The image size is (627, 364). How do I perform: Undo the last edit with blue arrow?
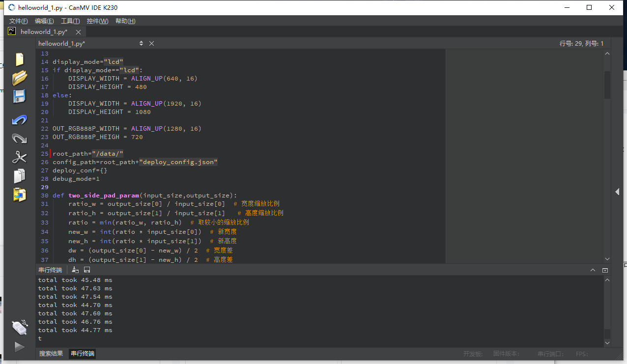point(20,120)
